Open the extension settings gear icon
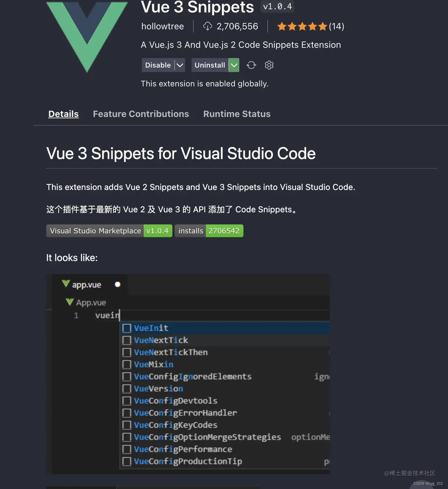 point(269,65)
